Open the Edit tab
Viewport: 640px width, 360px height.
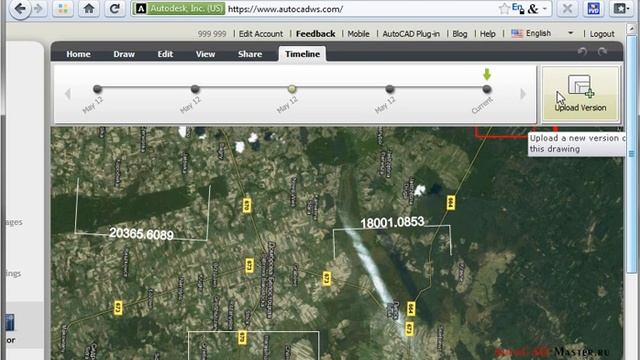pos(165,54)
